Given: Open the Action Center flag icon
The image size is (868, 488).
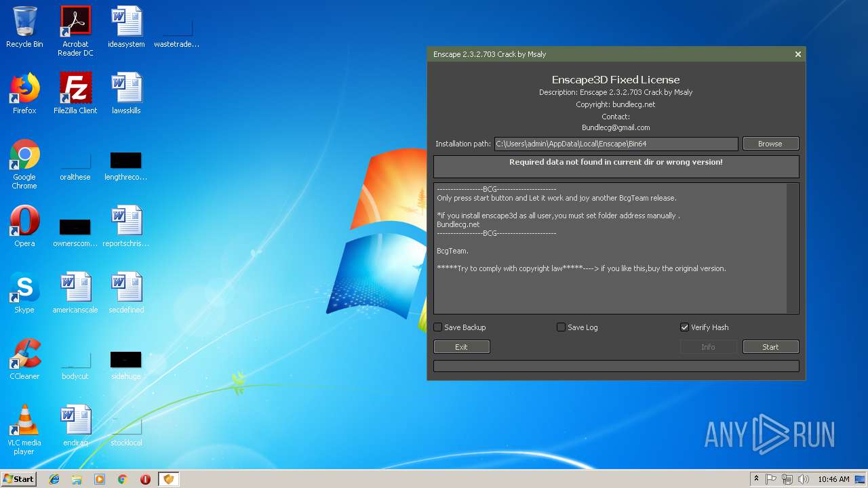Looking at the screenshot, I should click(771, 479).
